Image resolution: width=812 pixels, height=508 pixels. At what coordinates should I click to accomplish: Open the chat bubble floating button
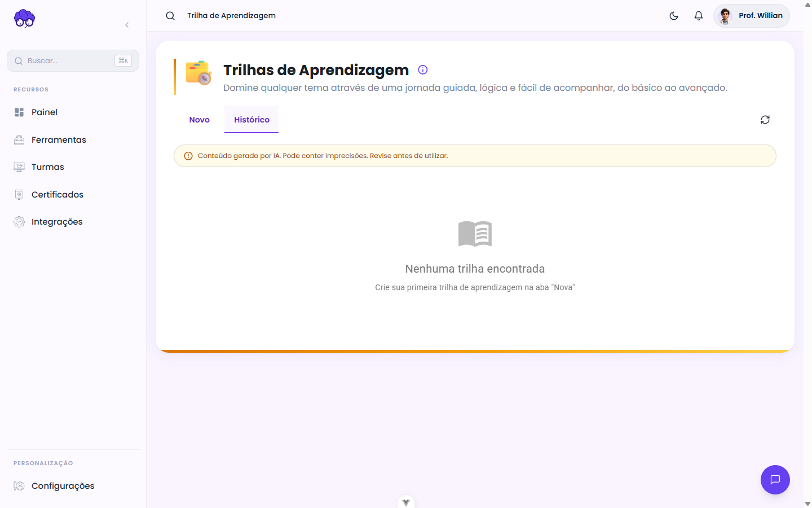coord(775,480)
